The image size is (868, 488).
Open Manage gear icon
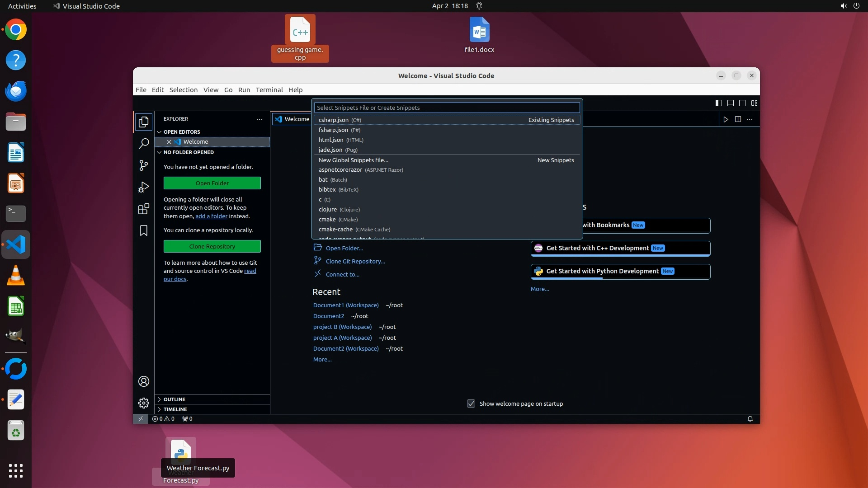pos(144,403)
